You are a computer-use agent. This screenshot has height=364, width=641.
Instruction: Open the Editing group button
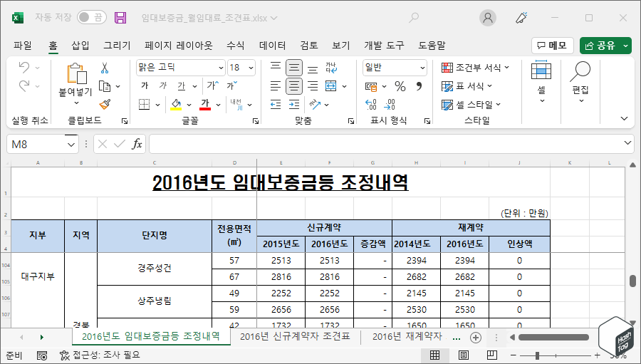click(x=580, y=81)
